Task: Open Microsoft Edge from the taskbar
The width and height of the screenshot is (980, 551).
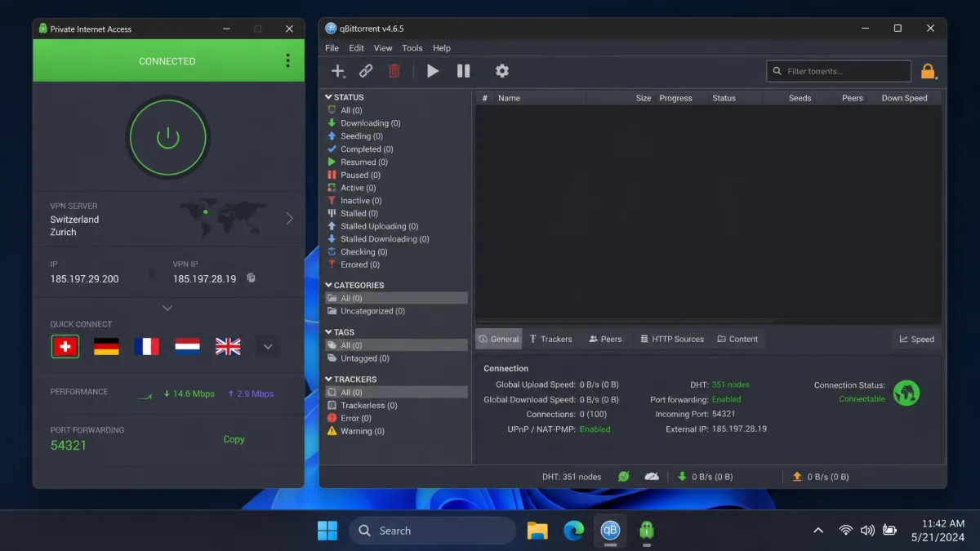Action: pos(574,531)
